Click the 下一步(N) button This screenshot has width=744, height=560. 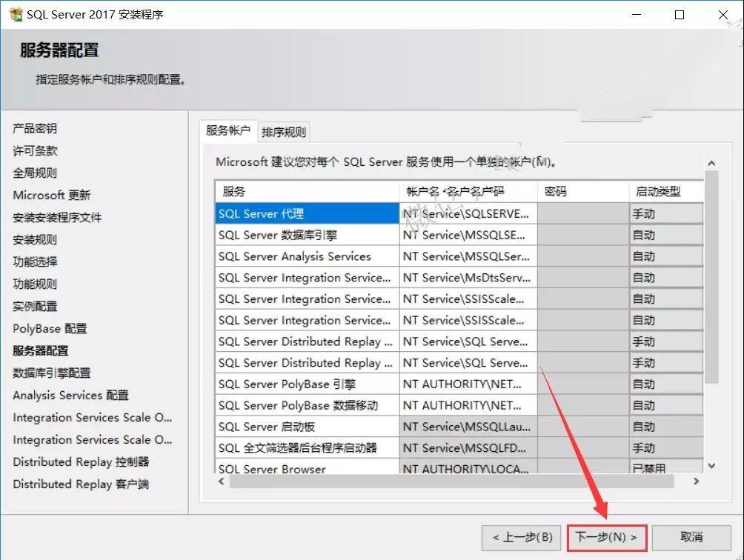607,537
